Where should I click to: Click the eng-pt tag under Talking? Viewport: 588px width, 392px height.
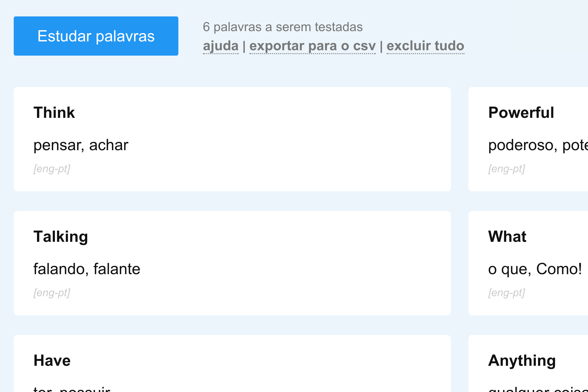(x=52, y=293)
